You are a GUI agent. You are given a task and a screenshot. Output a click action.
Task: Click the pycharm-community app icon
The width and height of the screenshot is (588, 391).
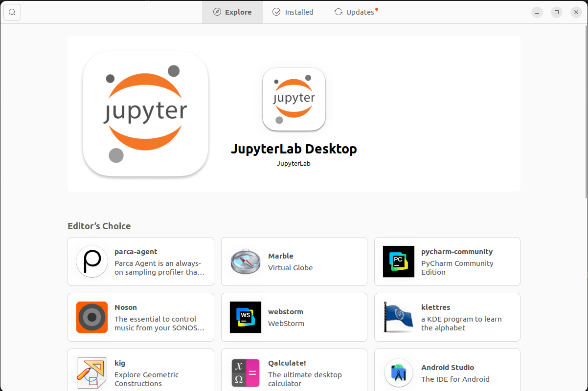point(398,261)
